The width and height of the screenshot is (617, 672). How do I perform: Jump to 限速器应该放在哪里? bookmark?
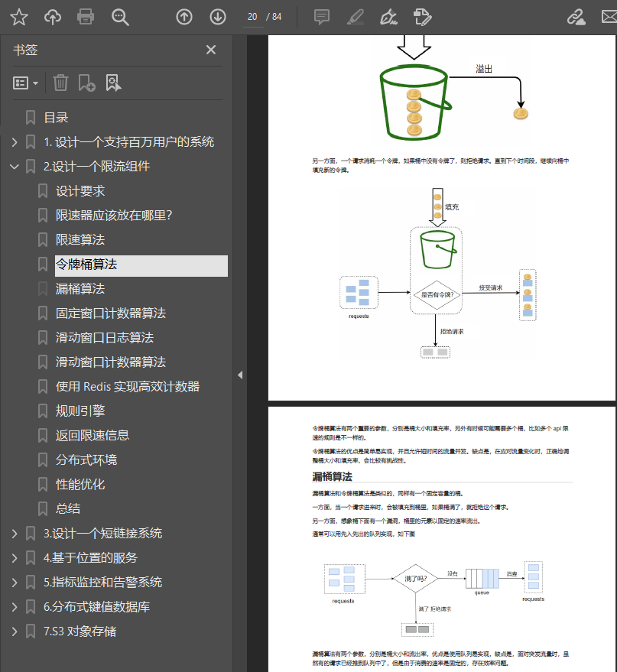[x=114, y=215]
